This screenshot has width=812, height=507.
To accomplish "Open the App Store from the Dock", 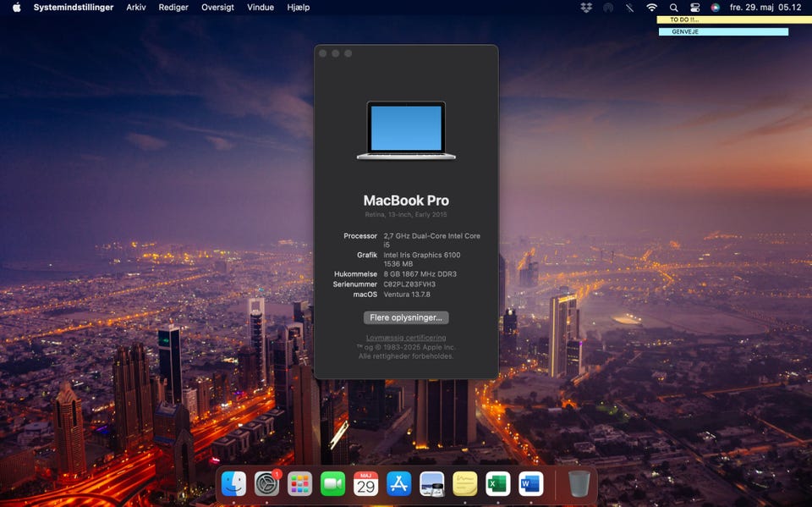I will [x=398, y=484].
